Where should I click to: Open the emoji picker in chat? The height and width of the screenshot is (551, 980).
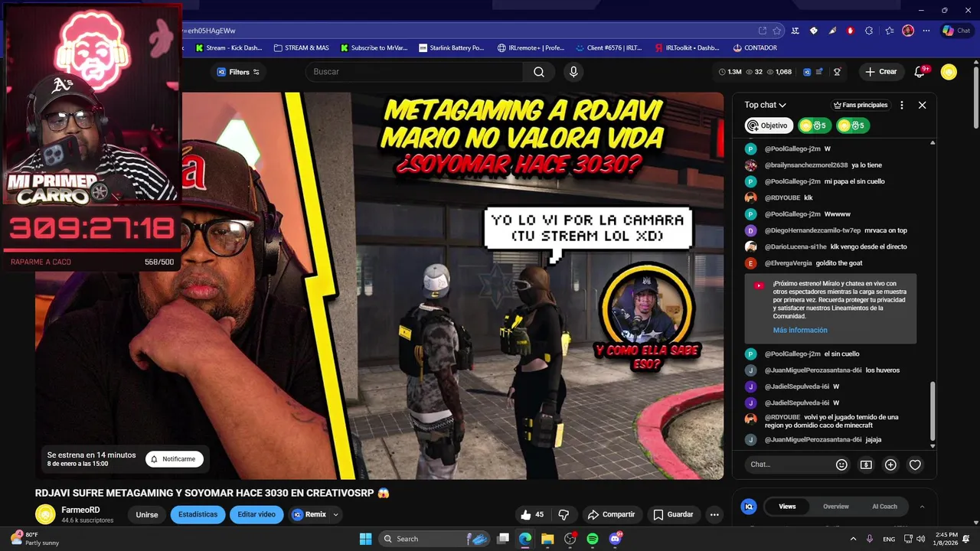[841, 465]
